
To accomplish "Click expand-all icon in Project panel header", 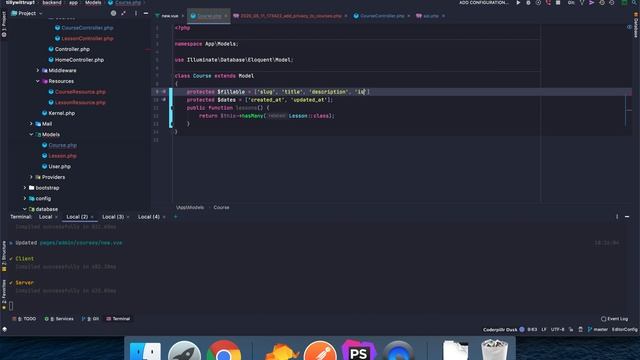I will coord(123,13).
